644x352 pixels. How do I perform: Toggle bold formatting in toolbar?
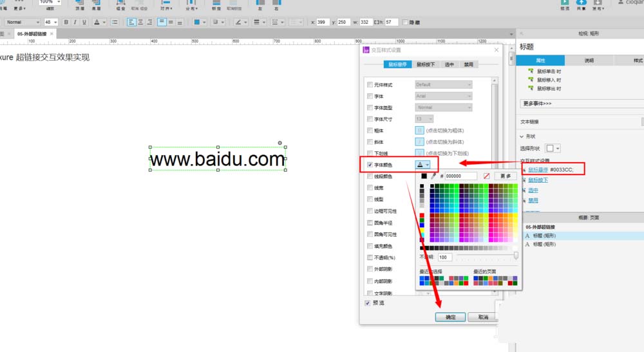tap(66, 22)
